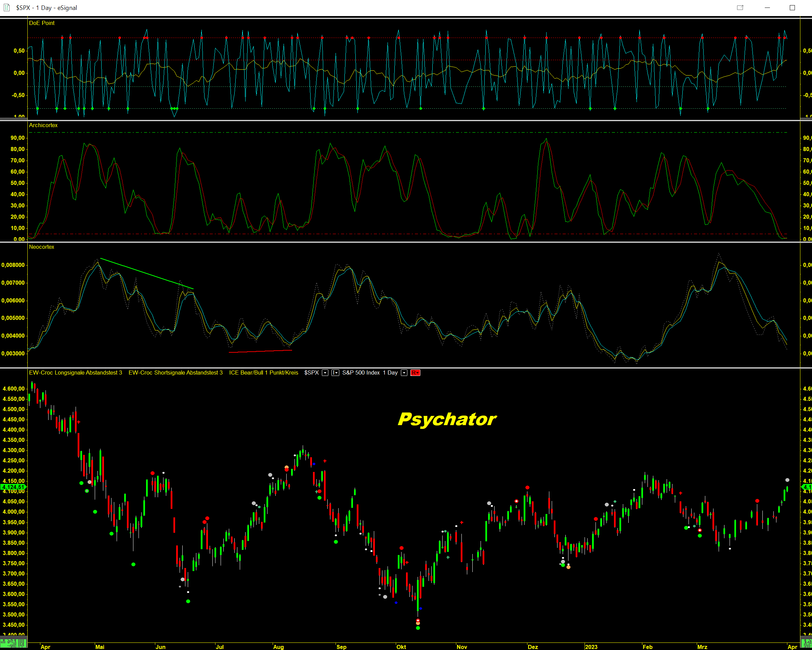This screenshot has height=650, width=812.
Task: Expand the 1 Day interval dropdown
Action: pos(404,373)
